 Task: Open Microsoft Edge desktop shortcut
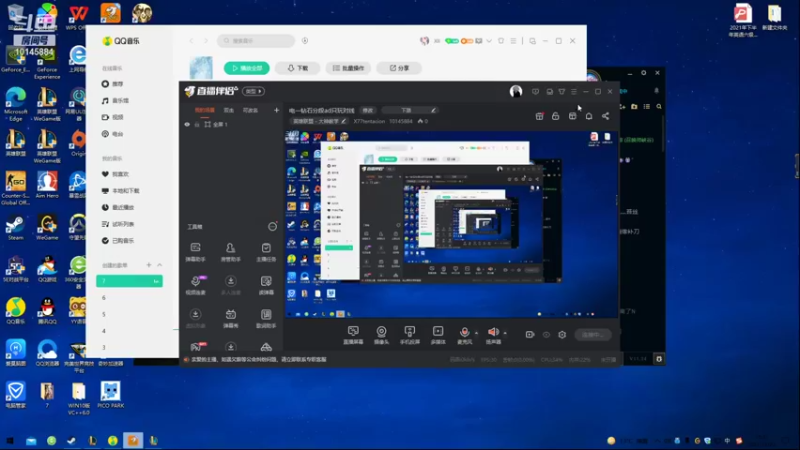point(15,104)
